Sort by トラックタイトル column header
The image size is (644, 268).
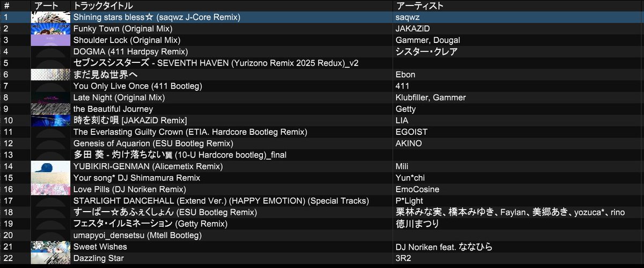click(x=103, y=5)
